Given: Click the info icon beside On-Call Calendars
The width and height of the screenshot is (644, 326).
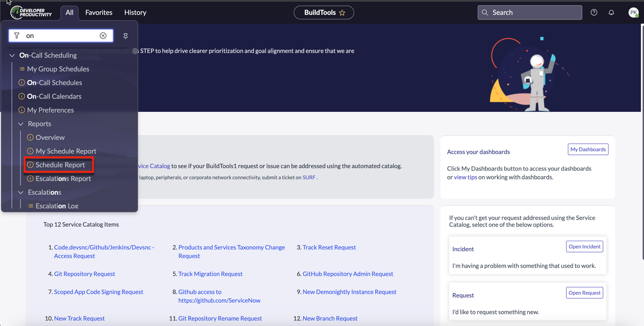Looking at the screenshot, I should point(22,96).
